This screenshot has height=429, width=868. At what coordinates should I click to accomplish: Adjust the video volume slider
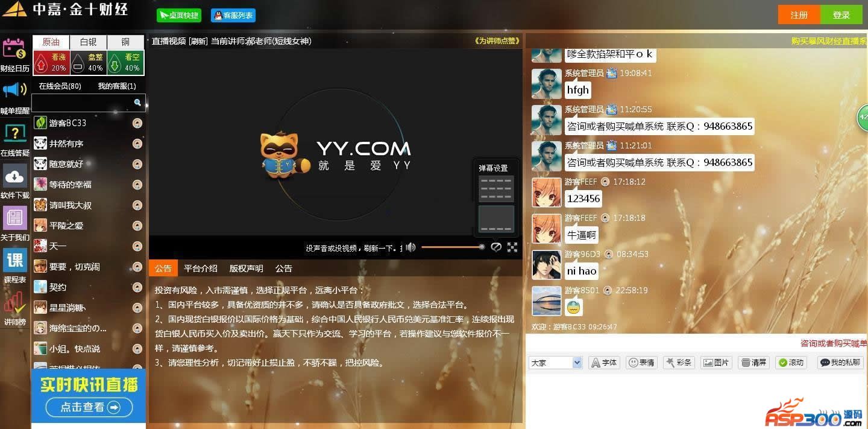452,247
